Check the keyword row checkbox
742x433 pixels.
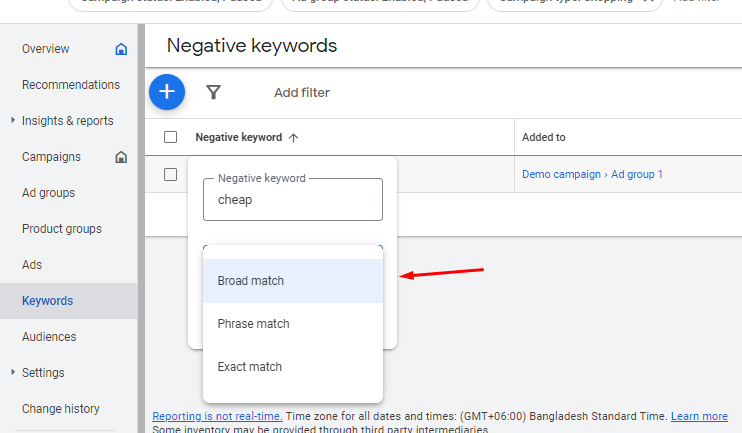170,174
